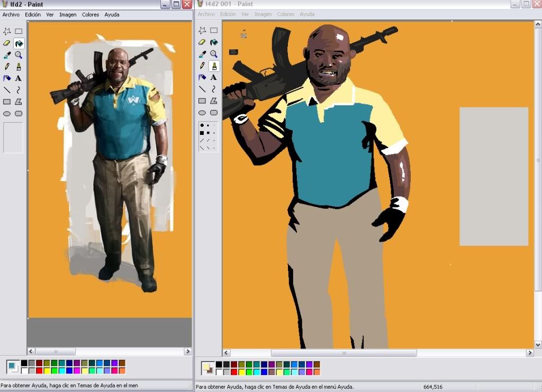Select Free-Form Select tool in lfd2 window
Image resolution: width=542 pixels, height=392 pixels.
(6, 31)
